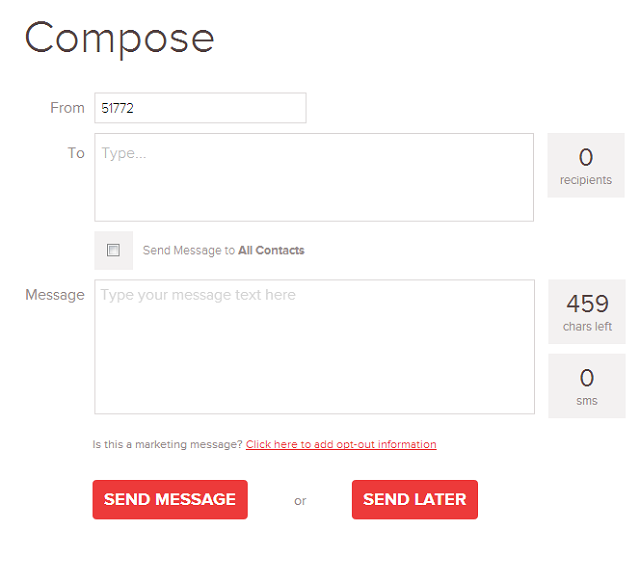
Task: Click the Message field label
Action: tap(55, 295)
